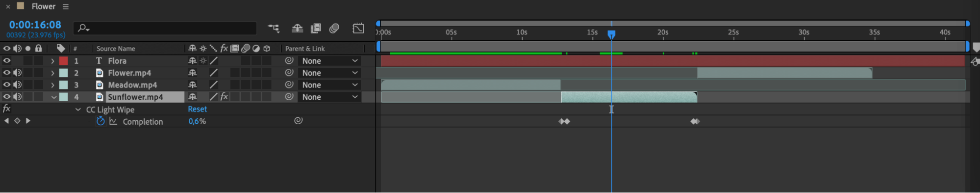Open the composition mini-flowchart icon

(x=274, y=28)
